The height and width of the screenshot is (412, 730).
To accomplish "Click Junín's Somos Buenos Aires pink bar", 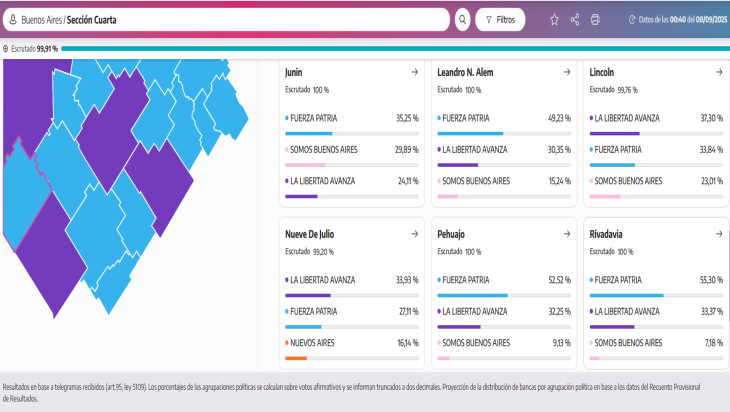I will coord(352,165).
